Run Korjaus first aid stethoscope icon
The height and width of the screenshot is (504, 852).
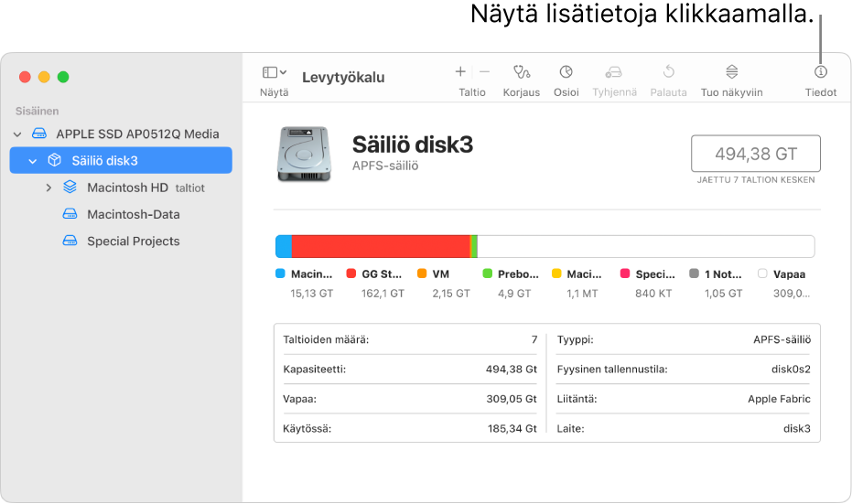pyautogui.click(x=522, y=71)
